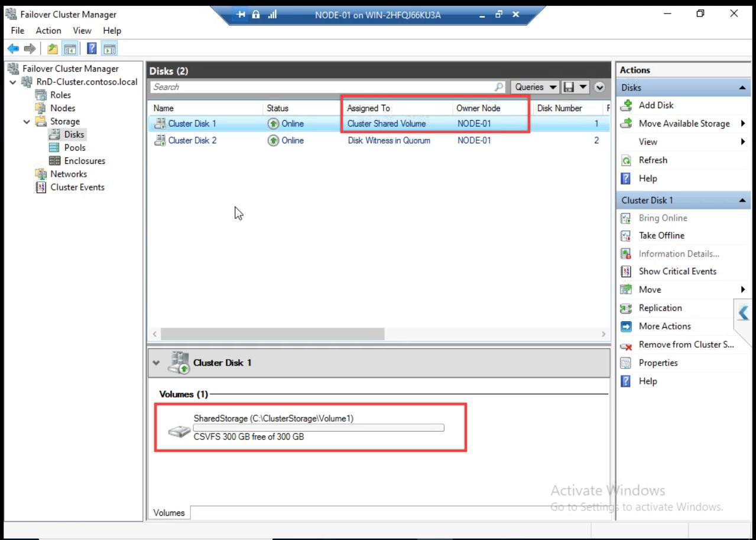Sort by the Status column header
Image resolution: width=756 pixels, height=540 pixels.
(277, 108)
